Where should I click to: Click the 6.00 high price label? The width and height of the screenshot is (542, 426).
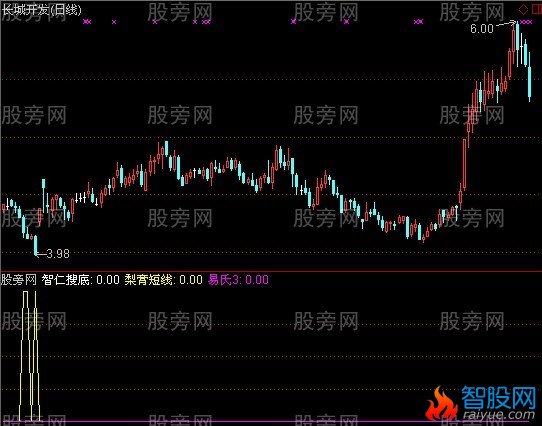(482, 29)
